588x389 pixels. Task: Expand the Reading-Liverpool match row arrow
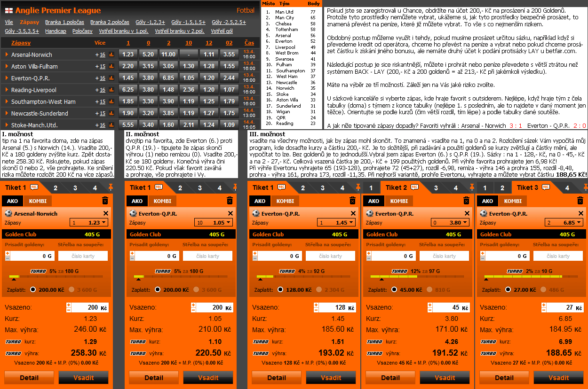[x=7, y=90]
